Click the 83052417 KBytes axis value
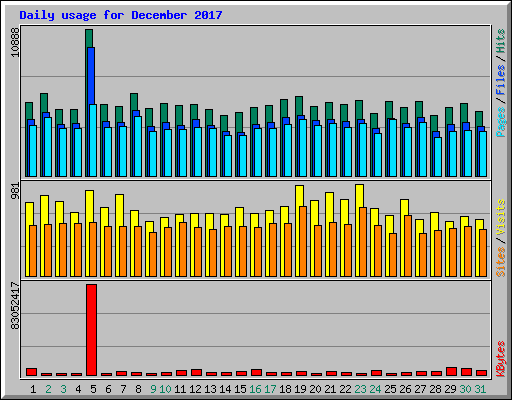512x400 pixels. pos(15,306)
